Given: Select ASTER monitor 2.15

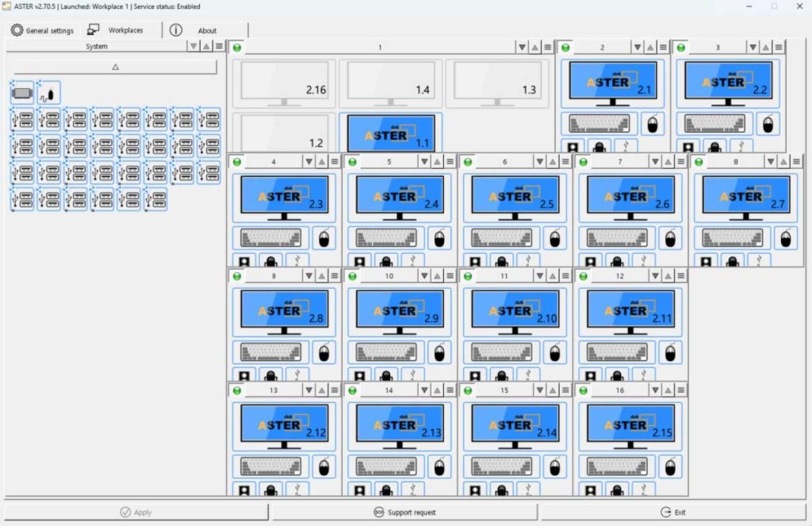Looking at the screenshot, I should click(630, 427).
